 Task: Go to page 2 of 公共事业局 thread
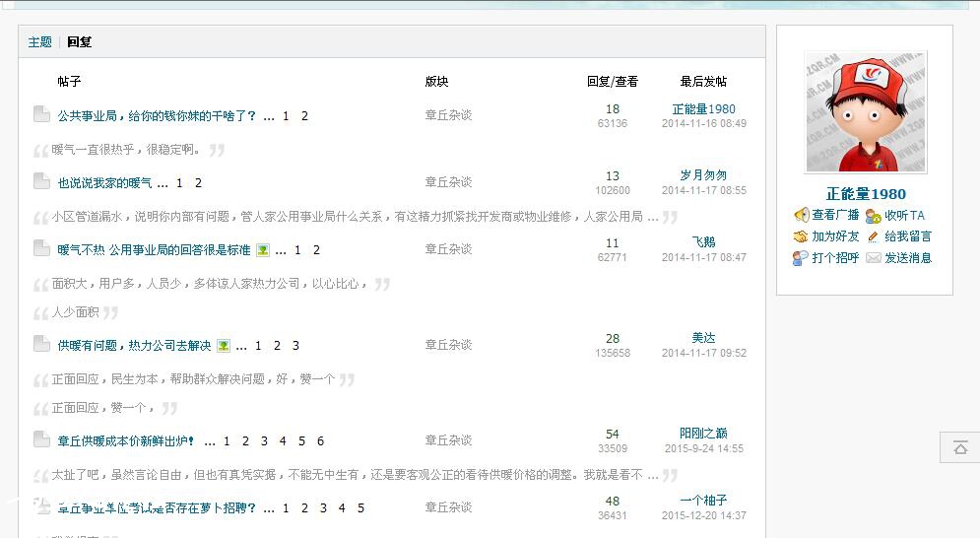(304, 115)
